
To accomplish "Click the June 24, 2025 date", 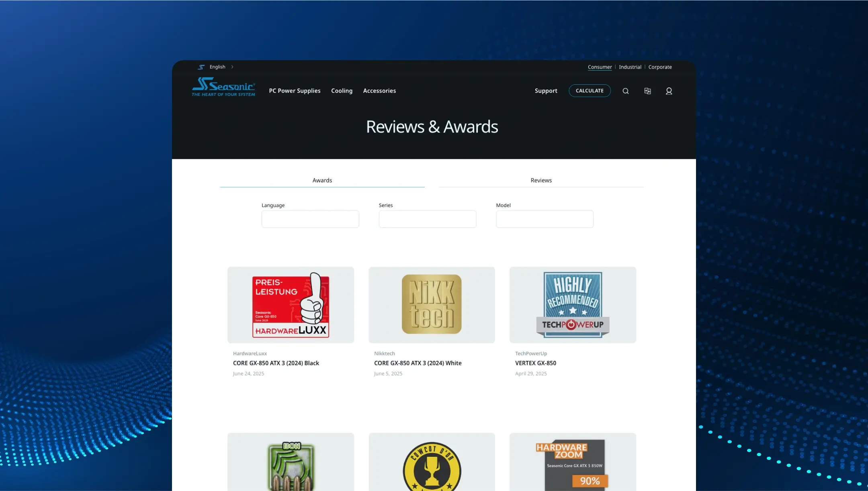I will [248, 374].
